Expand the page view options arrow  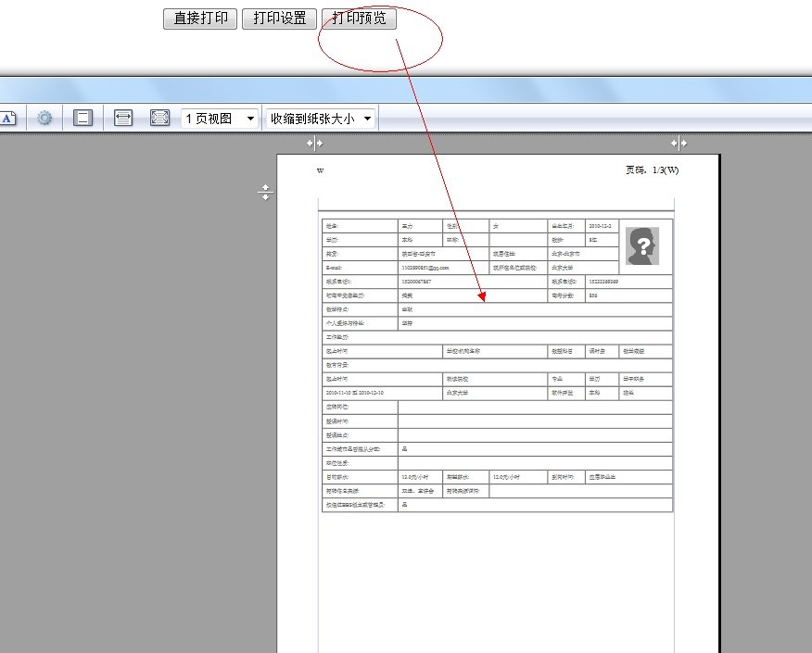pyautogui.click(x=248, y=118)
